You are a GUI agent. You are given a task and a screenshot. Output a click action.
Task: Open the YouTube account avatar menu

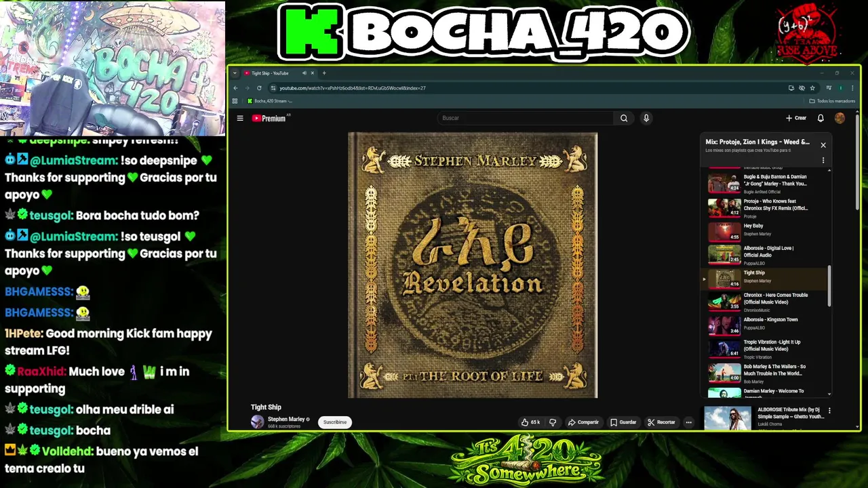pyautogui.click(x=840, y=118)
